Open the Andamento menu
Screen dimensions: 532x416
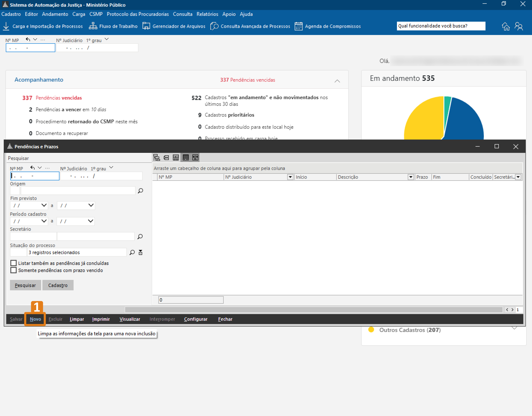click(55, 14)
